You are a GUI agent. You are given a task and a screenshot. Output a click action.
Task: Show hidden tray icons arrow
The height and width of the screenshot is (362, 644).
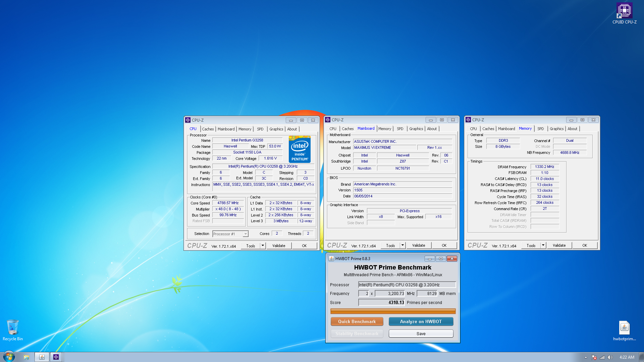coord(586,357)
